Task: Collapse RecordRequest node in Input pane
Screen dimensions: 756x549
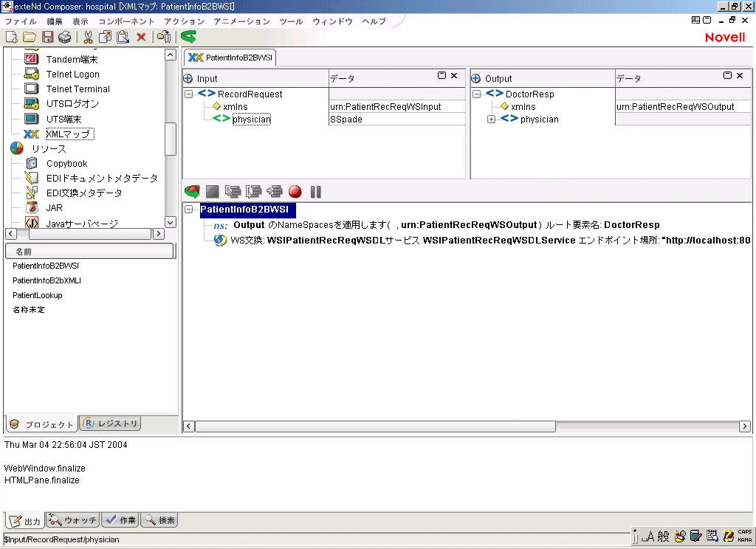Action: pos(189,94)
